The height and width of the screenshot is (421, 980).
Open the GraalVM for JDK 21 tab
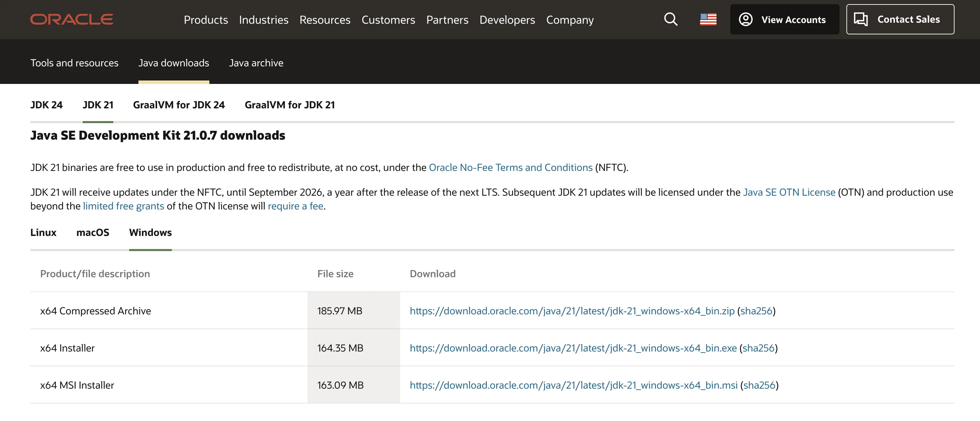coord(290,105)
